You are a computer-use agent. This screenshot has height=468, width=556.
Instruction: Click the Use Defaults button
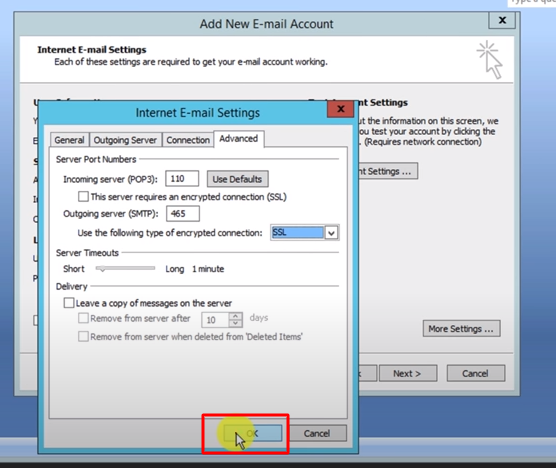[x=237, y=179]
